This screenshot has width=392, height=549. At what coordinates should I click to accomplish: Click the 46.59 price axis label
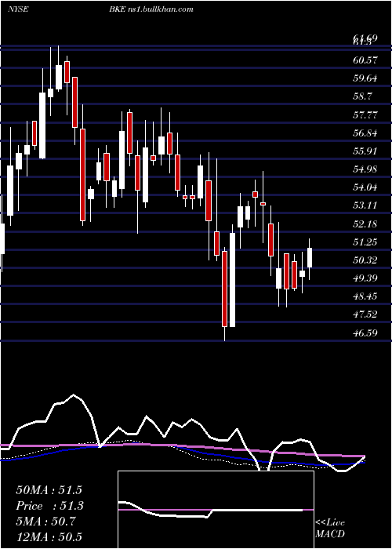(365, 333)
